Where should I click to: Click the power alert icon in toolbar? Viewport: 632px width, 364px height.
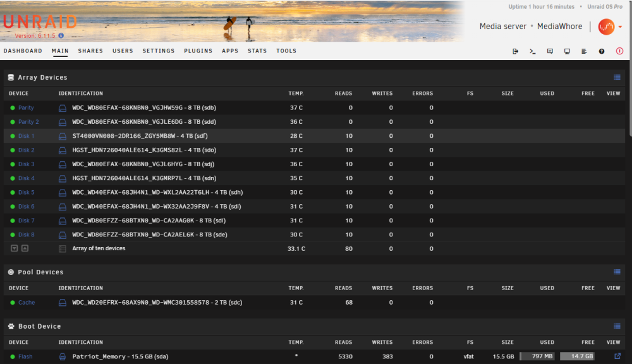619,51
